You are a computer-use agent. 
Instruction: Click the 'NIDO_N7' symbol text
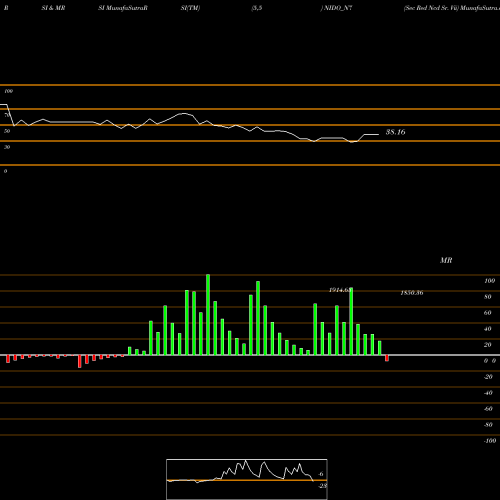pos(338,8)
